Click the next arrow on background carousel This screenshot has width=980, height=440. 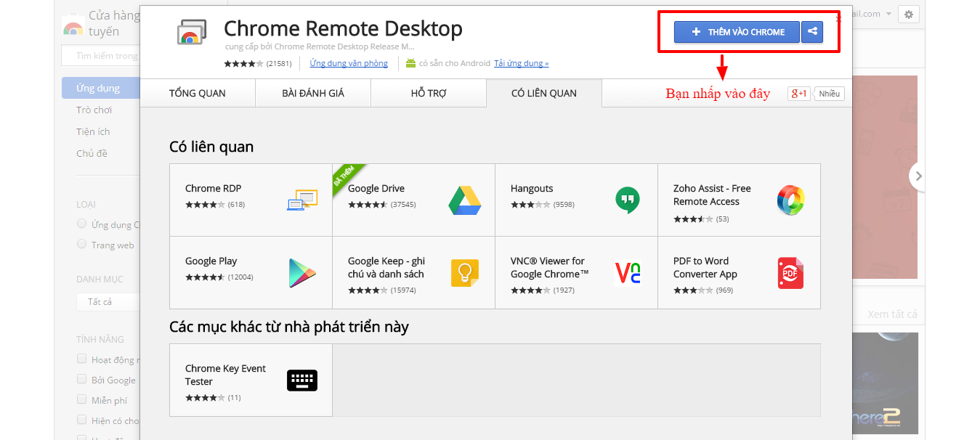918,176
